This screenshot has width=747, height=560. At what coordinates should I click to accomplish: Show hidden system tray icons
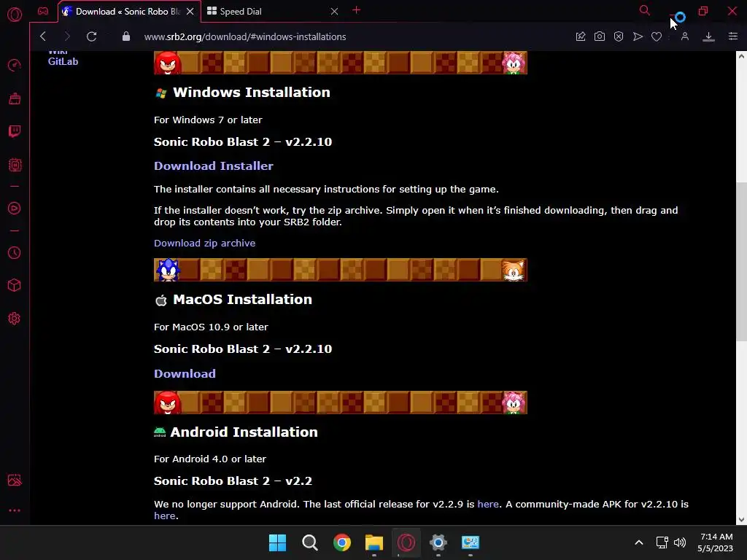coord(639,542)
